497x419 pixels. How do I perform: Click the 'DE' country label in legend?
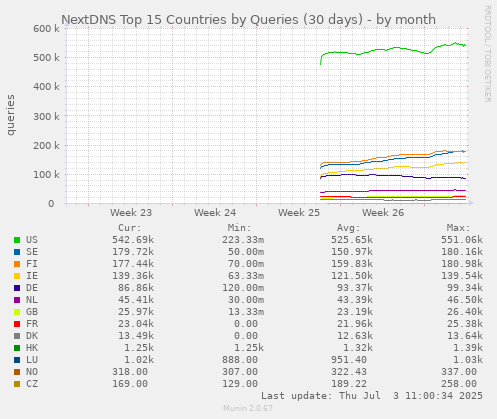(x=32, y=288)
